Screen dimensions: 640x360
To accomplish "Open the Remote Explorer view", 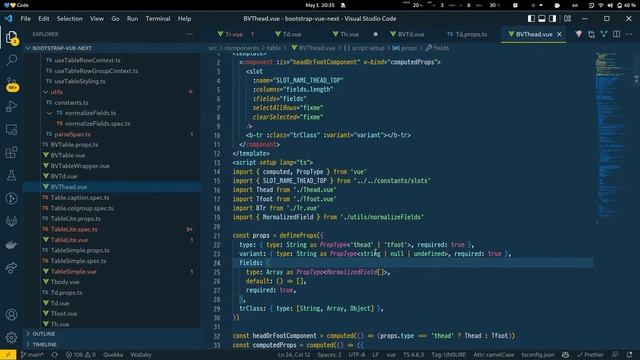I will pos(11,130).
